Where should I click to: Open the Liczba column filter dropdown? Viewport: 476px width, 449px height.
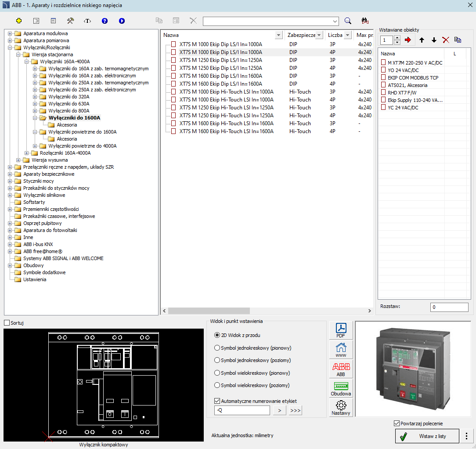point(348,35)
